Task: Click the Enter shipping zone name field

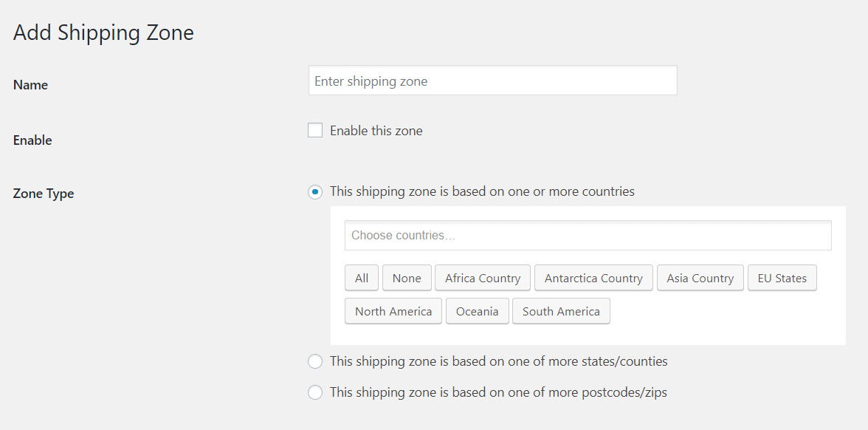Action: (492, 80)
